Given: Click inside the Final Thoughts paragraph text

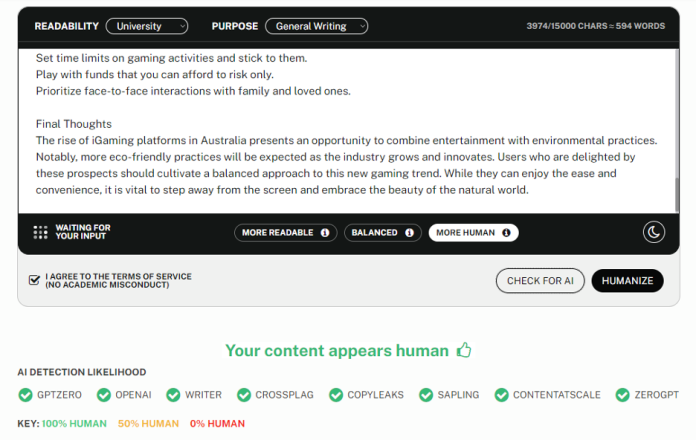Looking at the screenshot, I should (x=346, y=165).
